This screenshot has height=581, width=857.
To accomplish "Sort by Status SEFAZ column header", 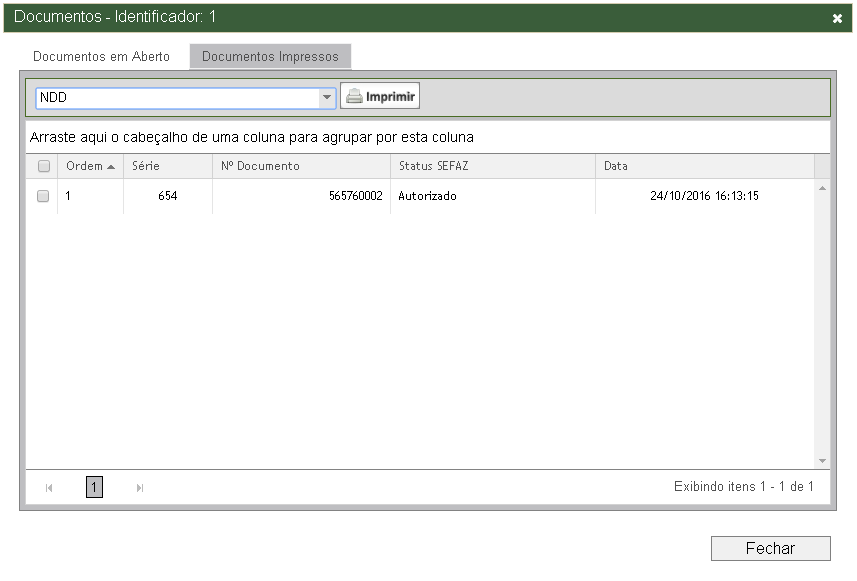I will coord(492,166).
